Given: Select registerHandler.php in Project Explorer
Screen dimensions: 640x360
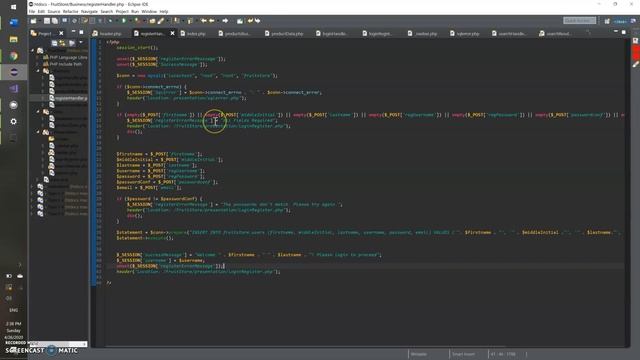Looking at the screenshot, I should (x=68, y=98).
